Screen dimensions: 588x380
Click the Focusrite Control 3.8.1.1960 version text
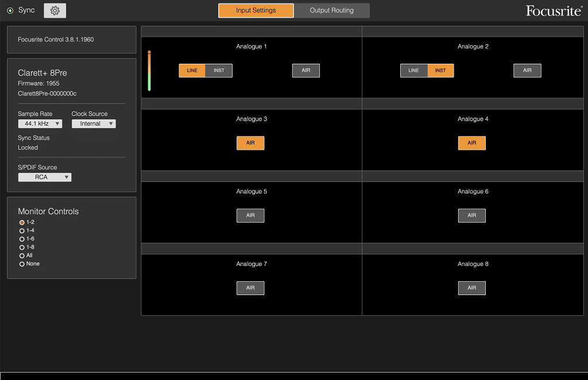(56, 40)
